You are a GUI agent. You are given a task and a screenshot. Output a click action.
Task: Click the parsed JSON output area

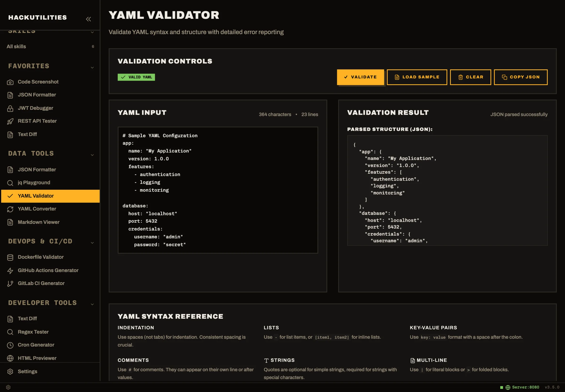447,191
